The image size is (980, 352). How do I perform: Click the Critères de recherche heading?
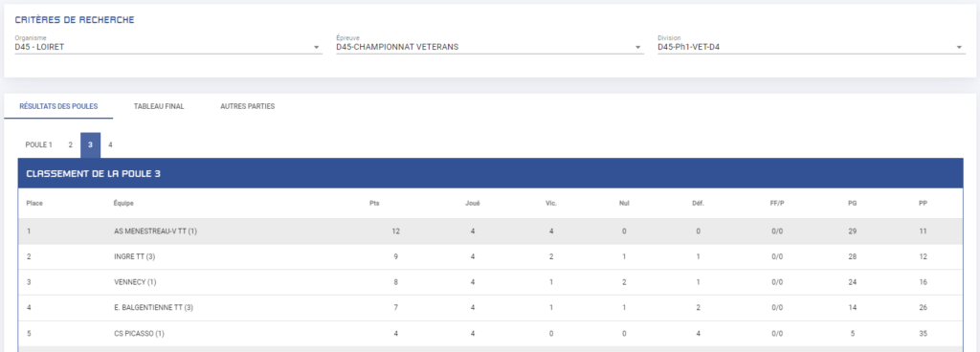[x=75, y=20]
